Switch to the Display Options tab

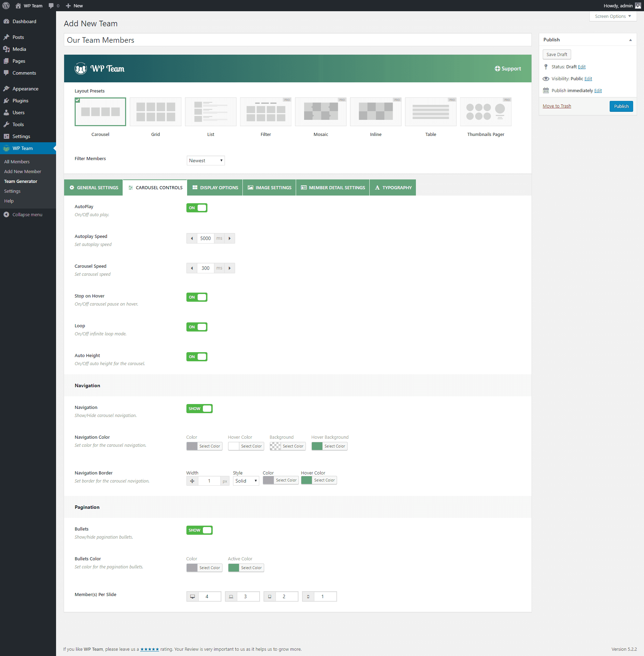click(x=215, y=187)
